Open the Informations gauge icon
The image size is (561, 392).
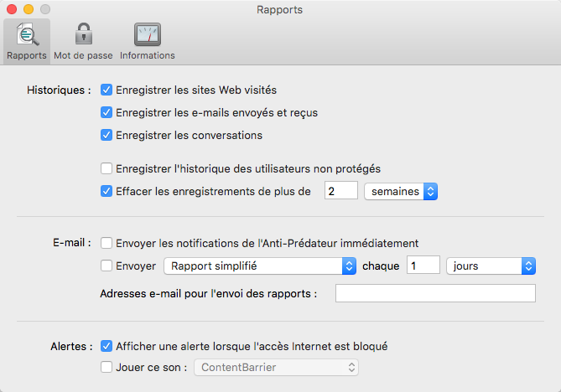148,34
